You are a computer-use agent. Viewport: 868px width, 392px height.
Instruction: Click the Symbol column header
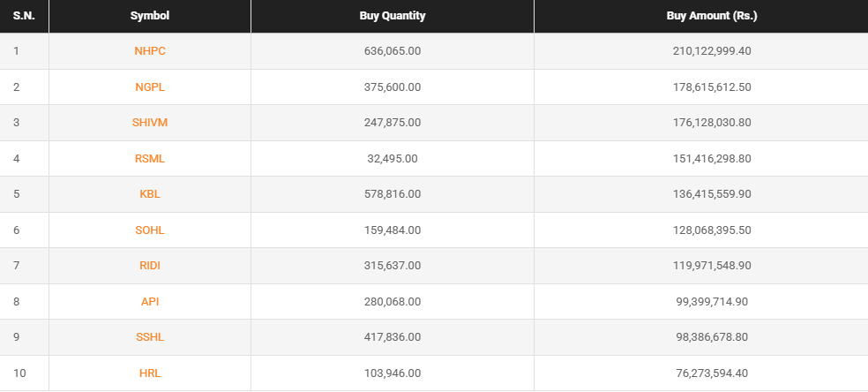tap(150, 16)
